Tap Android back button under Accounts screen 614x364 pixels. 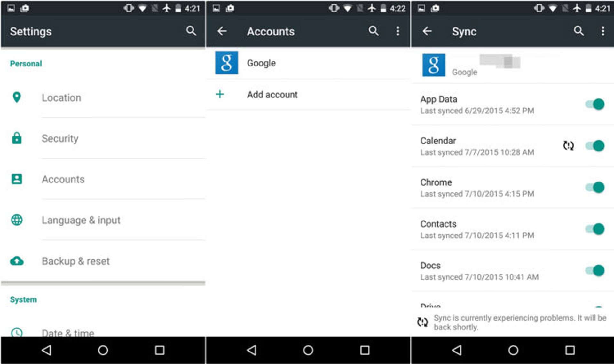tap(252, 350)
